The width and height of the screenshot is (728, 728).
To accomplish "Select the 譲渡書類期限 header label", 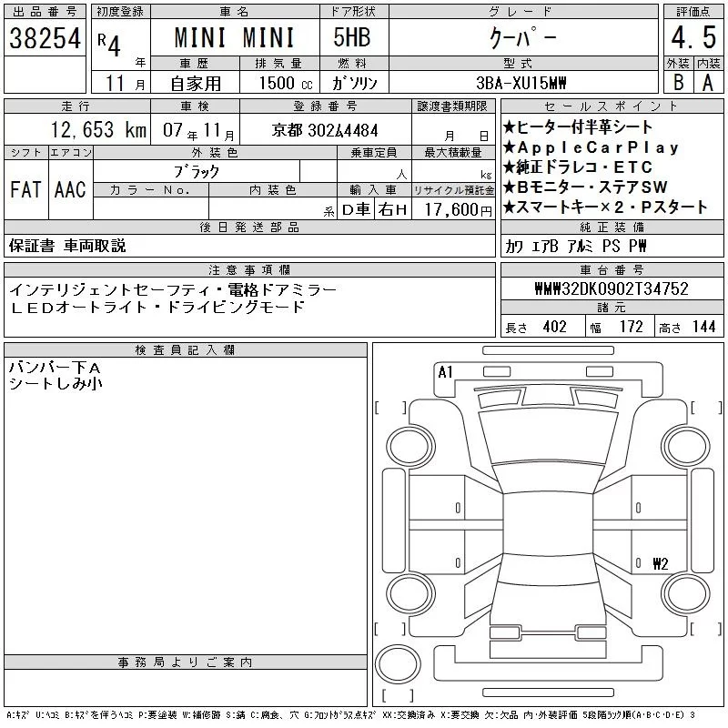I will [x=452, y=106].
